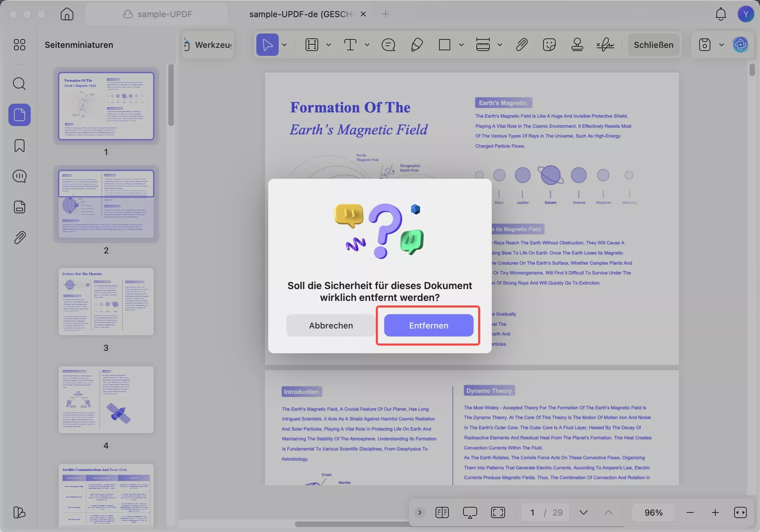760x532 pixels.
Task: Click the page number input field
Action: (532, 512)
